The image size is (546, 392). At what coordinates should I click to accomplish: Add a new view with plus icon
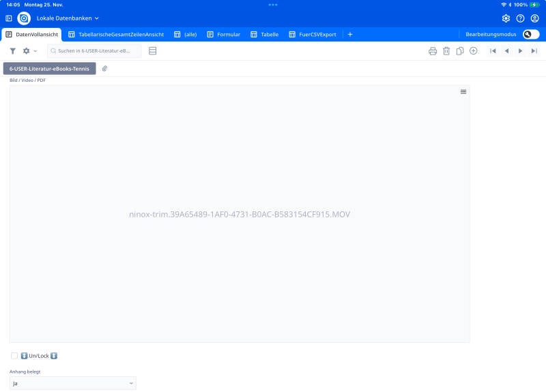coord(350,35)
